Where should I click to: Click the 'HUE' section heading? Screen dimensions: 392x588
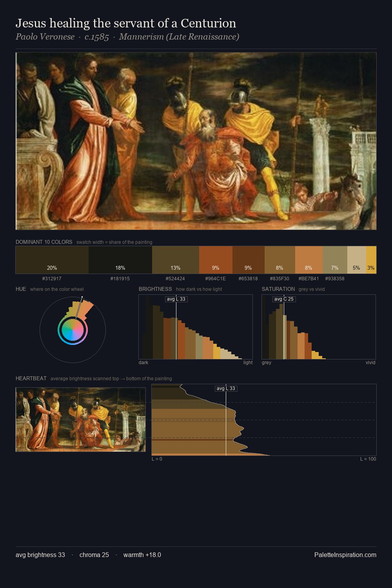pos(21,289)
